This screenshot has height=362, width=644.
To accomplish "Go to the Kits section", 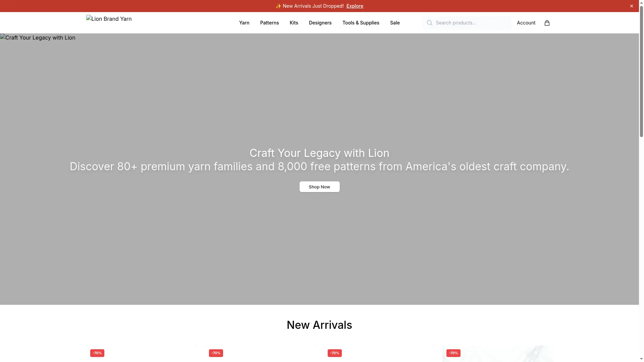I will pyautogui.click(x=294, y=23).
